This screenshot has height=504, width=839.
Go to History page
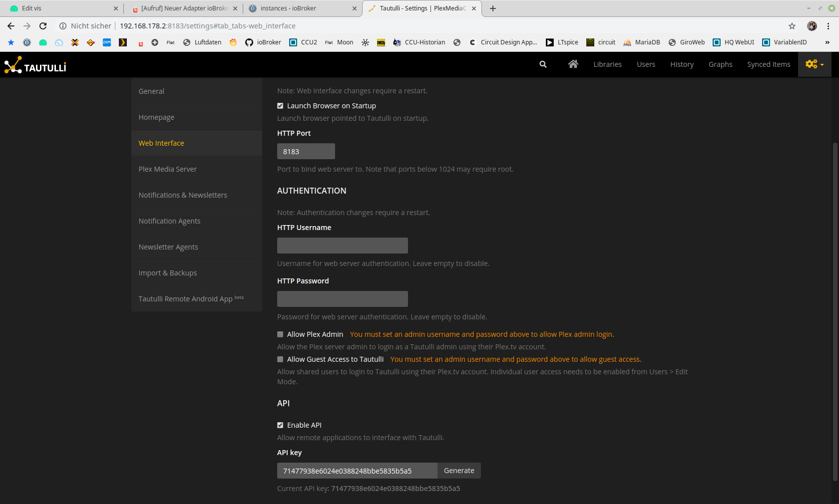[x=682, y=64]
